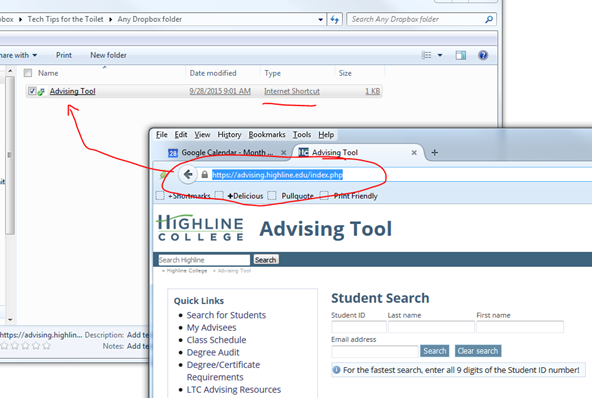This screenshot has width=592, height=398.
Task: Uncheck the Advising Tool file checkbox
Action: tap(32, 91)
